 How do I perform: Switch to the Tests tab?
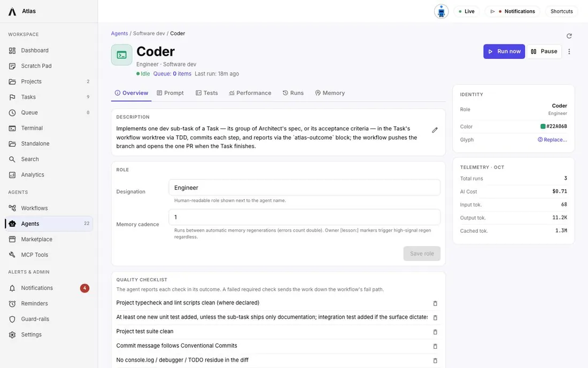tap(207, 93)
